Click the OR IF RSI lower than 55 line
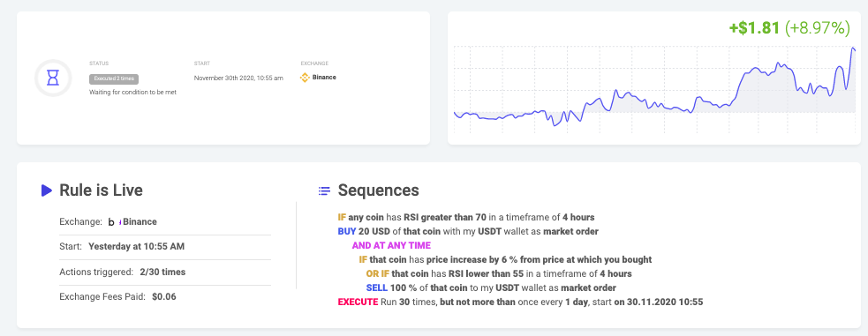 (x=499, y=273)
